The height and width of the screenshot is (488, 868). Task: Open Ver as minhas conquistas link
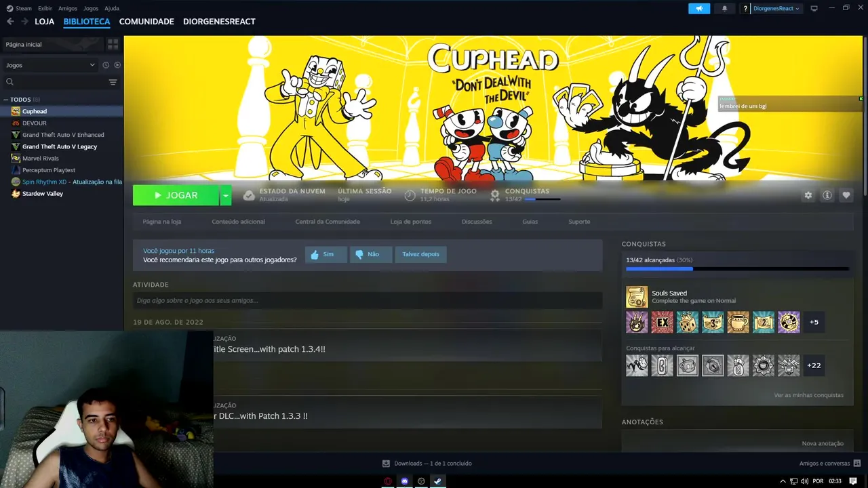click(x=809, y=395)
